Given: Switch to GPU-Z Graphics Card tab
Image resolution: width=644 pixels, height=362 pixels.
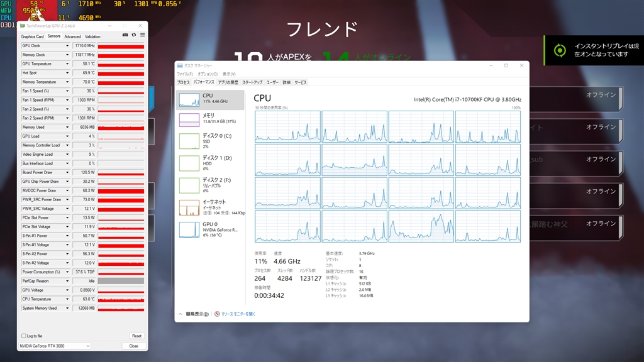Looking at the screenshot, I should click(32, 36).
